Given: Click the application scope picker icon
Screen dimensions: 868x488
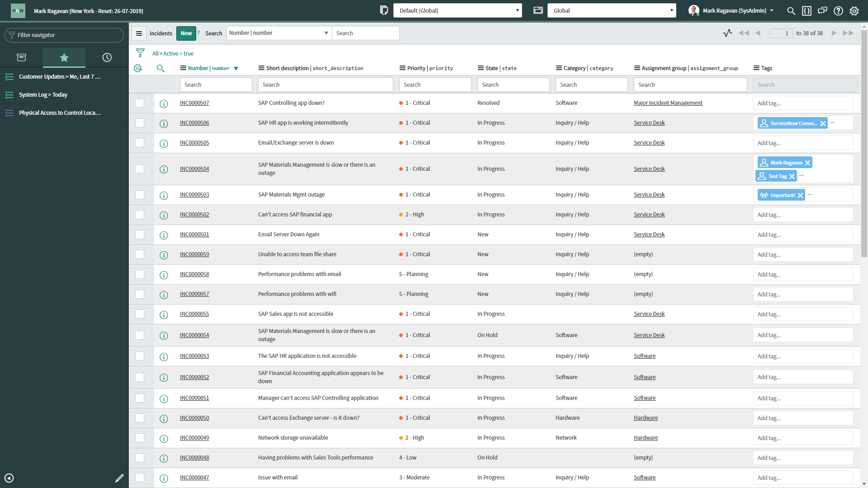Looking at the screenshot, I should click(538, 10).
